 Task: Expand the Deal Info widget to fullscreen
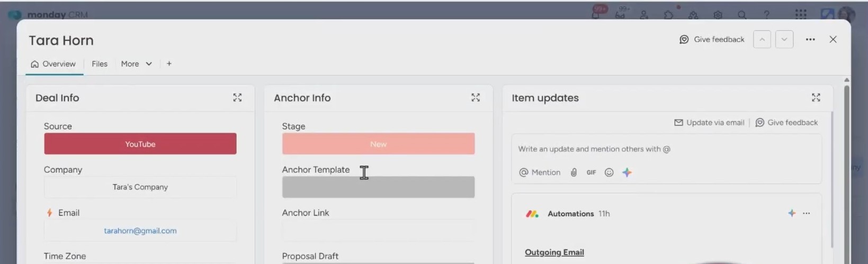click(x=237, y=97)
